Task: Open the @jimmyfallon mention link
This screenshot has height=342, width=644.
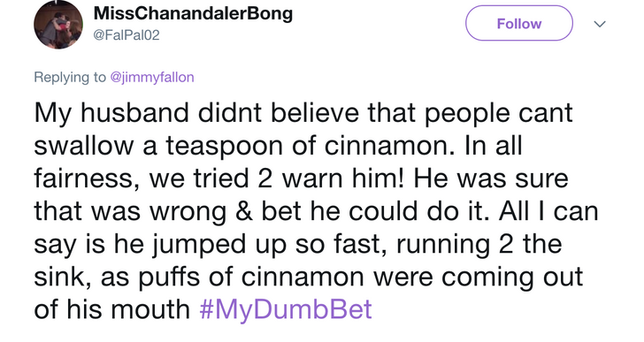Action: (x=152, y=77)
